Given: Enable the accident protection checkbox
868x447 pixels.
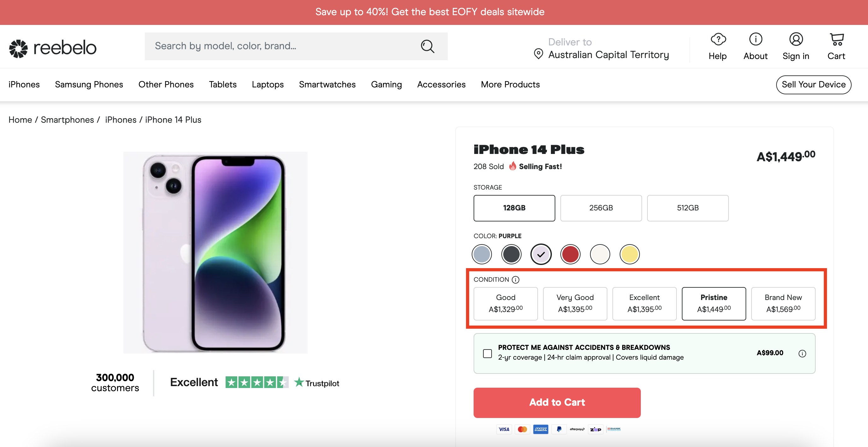Looking at the screenshot, I should pyautogui.click(x=487, y=353).
